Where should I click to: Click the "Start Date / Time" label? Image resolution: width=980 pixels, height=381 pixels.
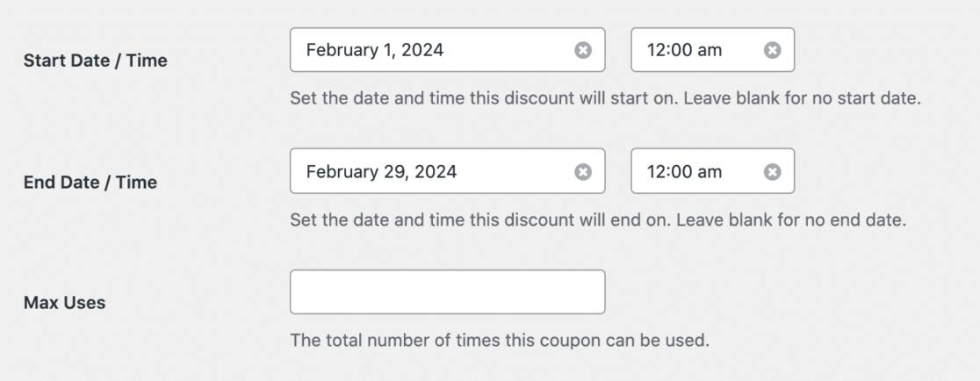tap(95, 61)
